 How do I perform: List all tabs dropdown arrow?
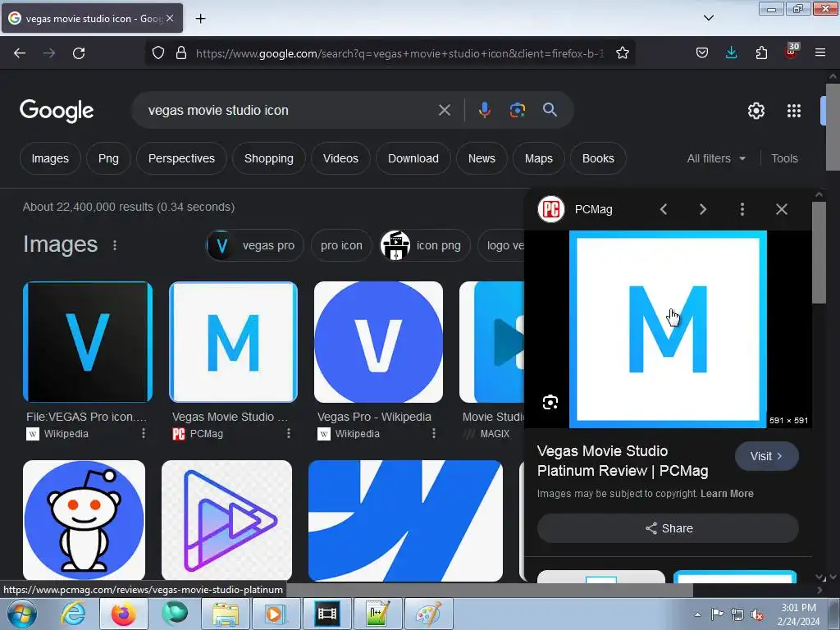pos(708,18)
